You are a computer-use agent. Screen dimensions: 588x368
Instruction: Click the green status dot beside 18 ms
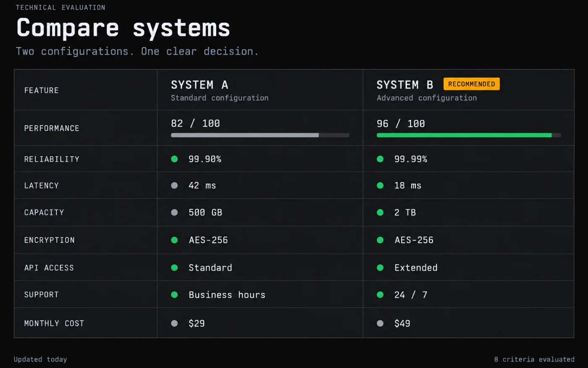pos(380,185)
